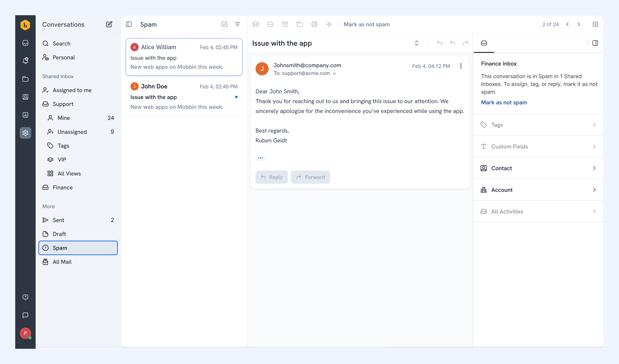Open the filter icon in Spam list header
The image size is (619, 364).
(237, 24)
